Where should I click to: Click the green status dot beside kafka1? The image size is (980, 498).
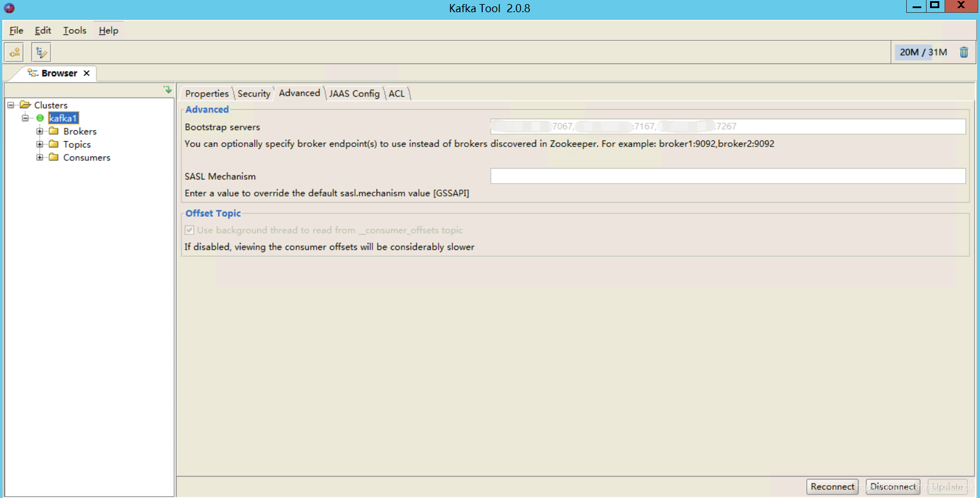pyautogui.click(x=40, y=118)
